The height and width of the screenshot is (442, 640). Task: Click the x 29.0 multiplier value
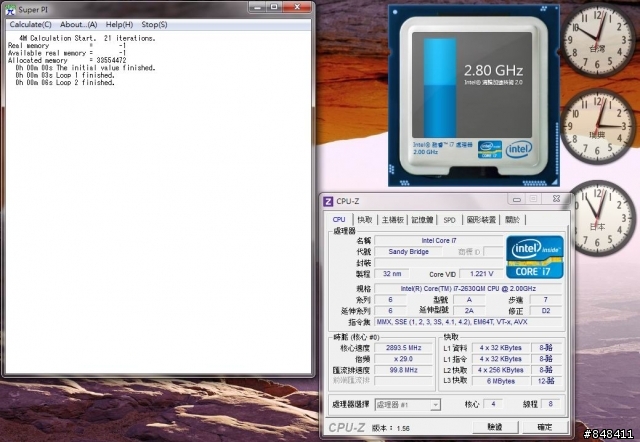coord(403,359)
